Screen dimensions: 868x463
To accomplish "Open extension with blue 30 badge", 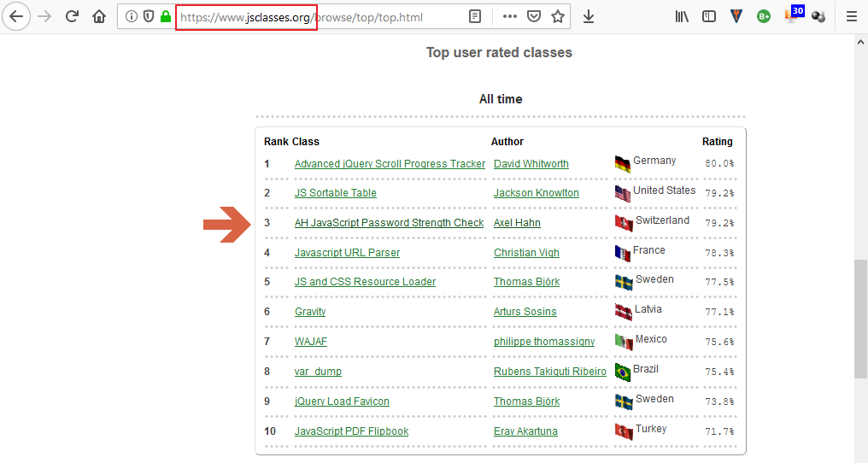I will [795, 15].
